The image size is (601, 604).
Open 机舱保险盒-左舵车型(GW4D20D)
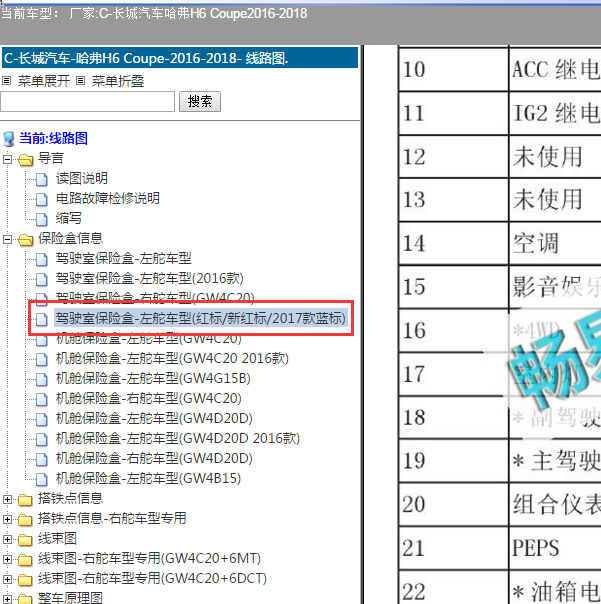coord(154,419)
